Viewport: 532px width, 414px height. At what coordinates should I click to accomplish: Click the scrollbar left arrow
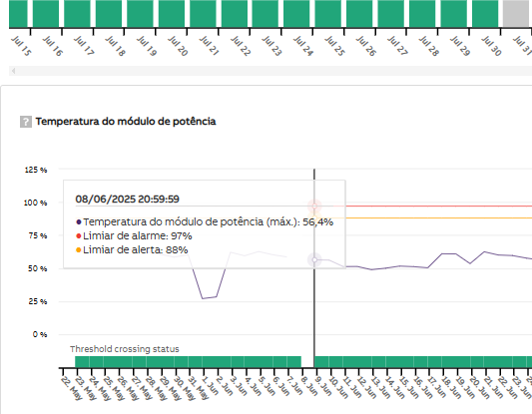[x=13, y=71]
